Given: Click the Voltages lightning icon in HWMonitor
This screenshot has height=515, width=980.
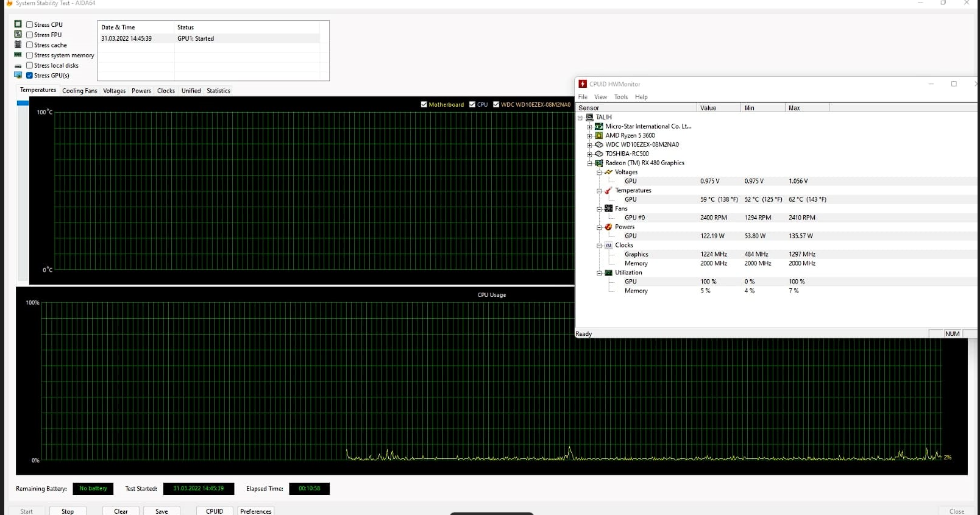Looking at the screenshot, I should point(608,172).
